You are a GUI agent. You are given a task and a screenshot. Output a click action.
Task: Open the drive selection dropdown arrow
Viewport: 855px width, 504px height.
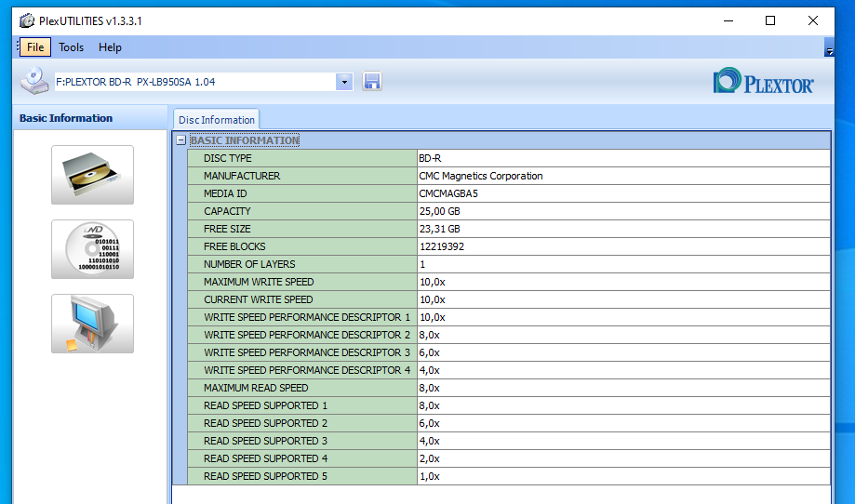click(x=344, y=82)
